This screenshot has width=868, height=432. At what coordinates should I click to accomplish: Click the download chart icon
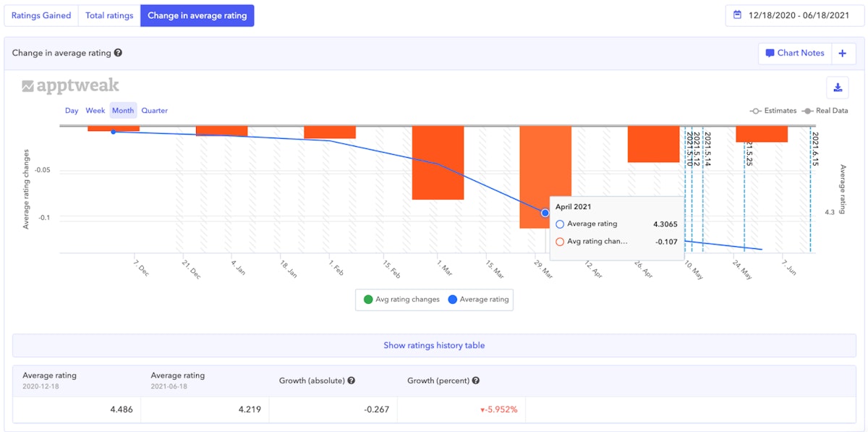coord(838,88)
